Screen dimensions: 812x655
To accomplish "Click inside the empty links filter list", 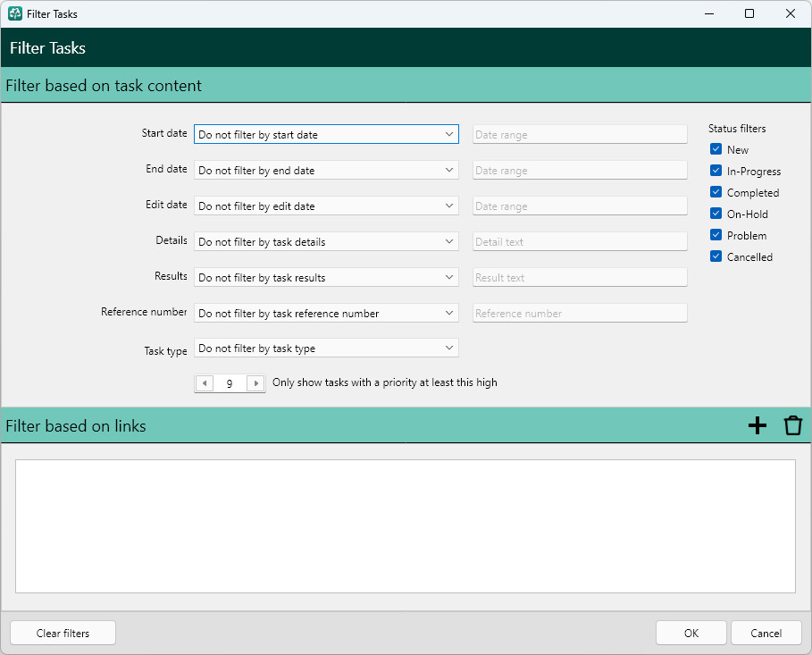I will (x=406, y=526).
